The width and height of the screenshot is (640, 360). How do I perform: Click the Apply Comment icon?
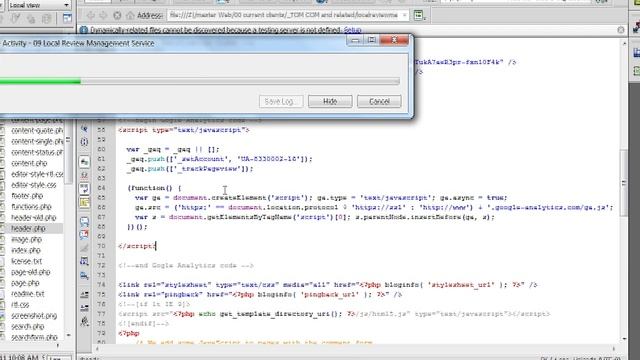[x=84, y=222]
